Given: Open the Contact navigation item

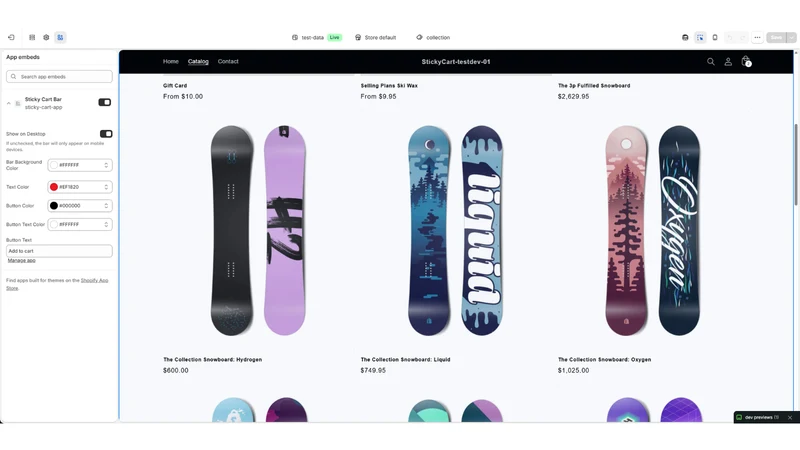Looking at the screenshot, I should (x=228, y=61).
